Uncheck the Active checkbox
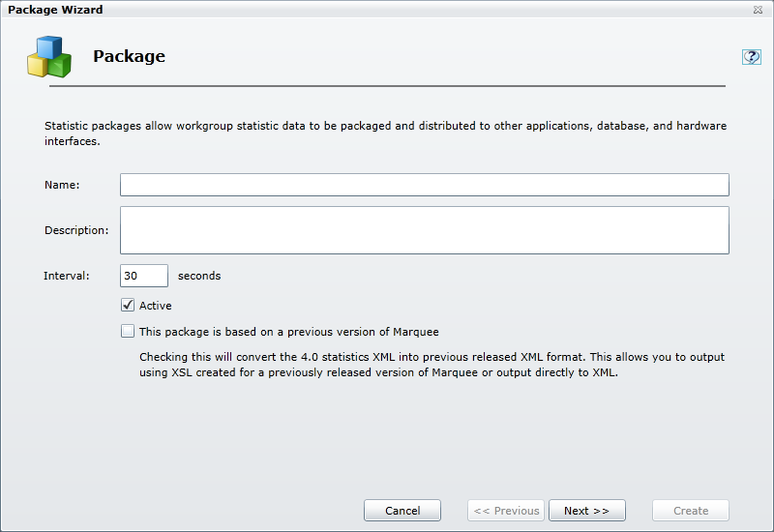The width and height of the screenshot is (774, 532). tap(128, 306)
